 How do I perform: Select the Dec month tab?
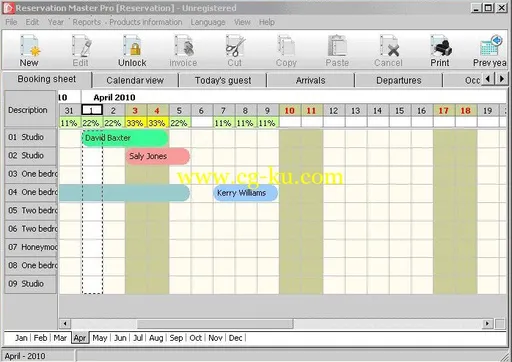point(235,338)
